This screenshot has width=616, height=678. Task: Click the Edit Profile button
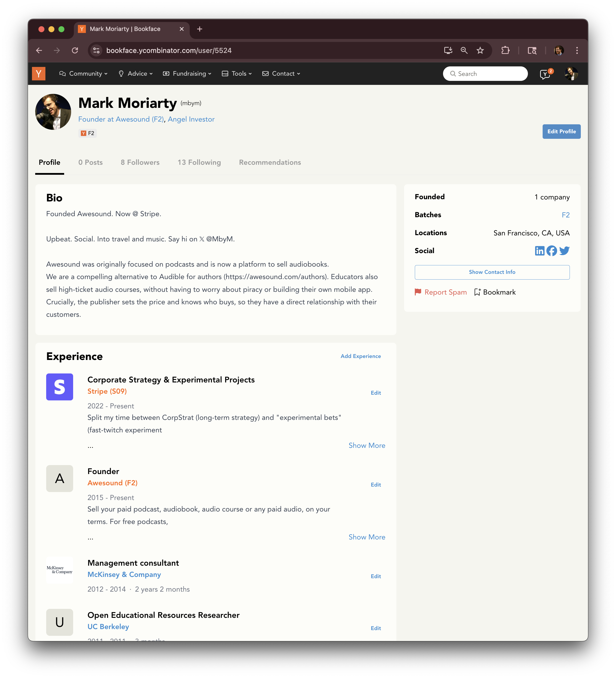[561, 132]
